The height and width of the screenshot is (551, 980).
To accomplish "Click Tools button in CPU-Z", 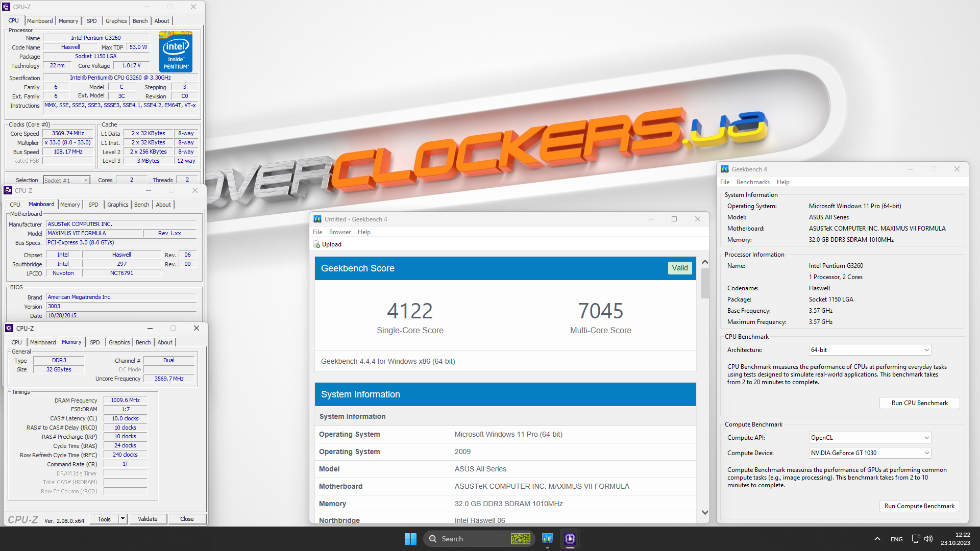I will [104, 519].
